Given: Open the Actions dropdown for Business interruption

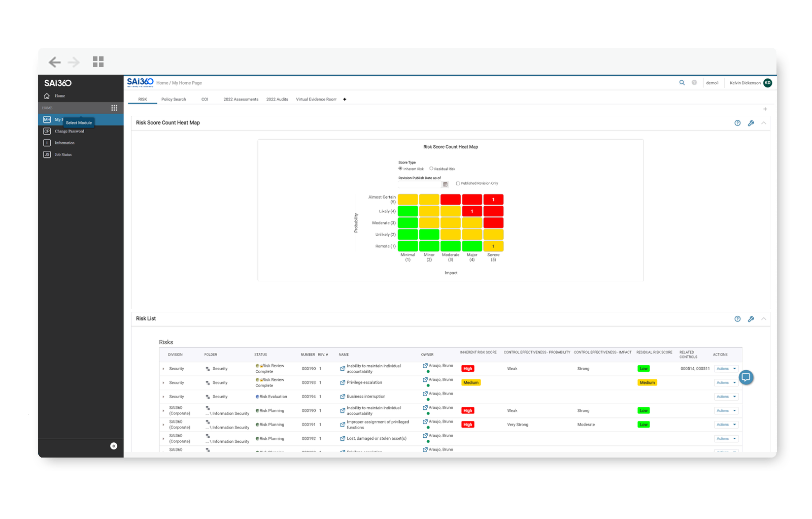Looking at the screenshot, I should point(726,397).
